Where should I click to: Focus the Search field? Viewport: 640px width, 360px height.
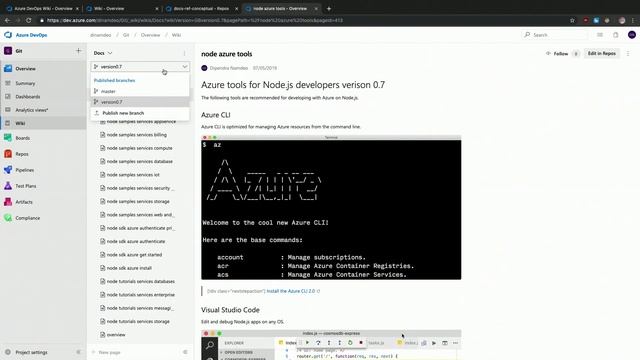pos(555,35)
